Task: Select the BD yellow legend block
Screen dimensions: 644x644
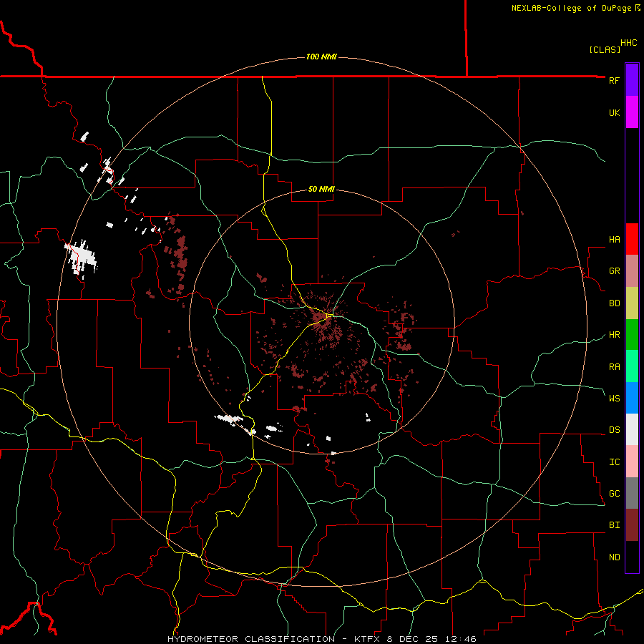Action: (x=632, y=303)
